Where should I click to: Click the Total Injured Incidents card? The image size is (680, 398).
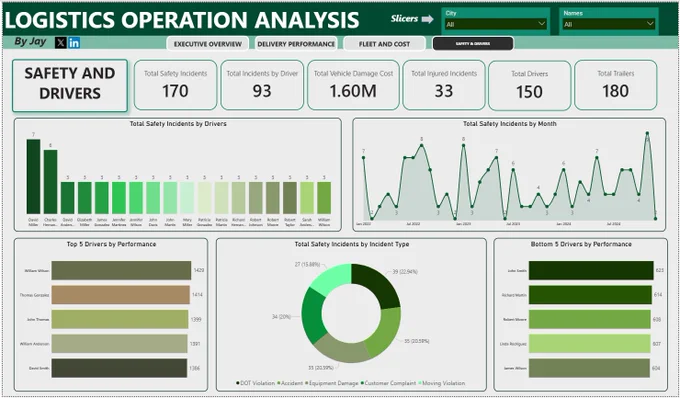[x=444, y=85]
